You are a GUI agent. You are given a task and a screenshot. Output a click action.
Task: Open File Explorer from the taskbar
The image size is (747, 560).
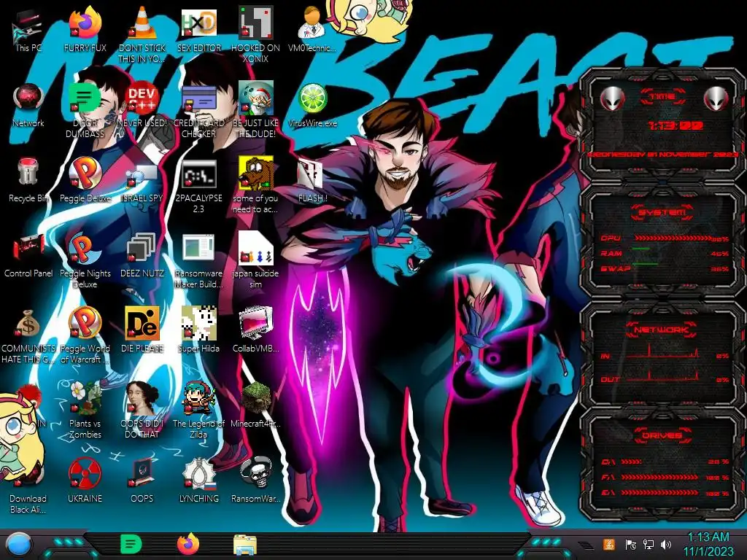[x=245, y=545]
